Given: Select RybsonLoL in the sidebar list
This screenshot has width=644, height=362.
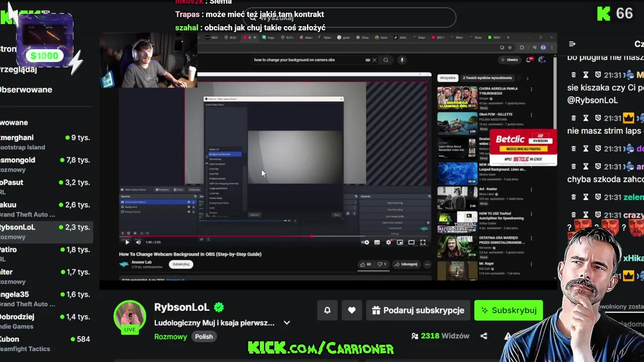Looking at the screenshot, I should tap(45, 232).
